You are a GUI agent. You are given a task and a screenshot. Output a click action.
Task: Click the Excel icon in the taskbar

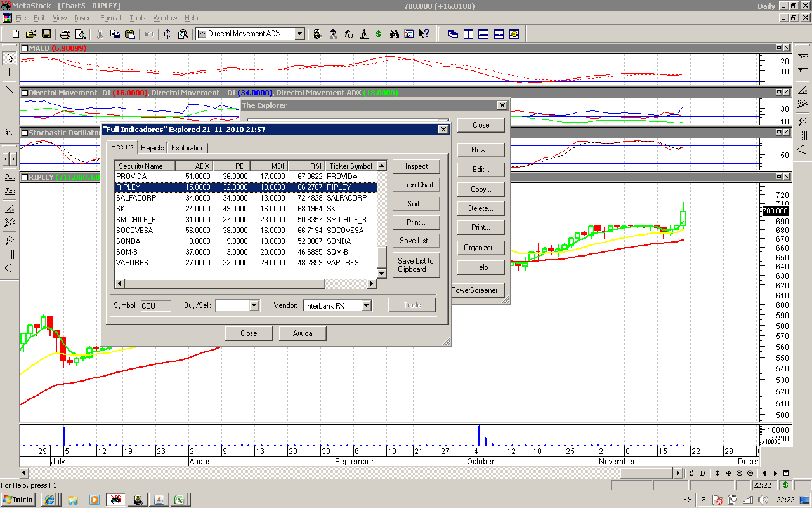(x=180, y=500)
